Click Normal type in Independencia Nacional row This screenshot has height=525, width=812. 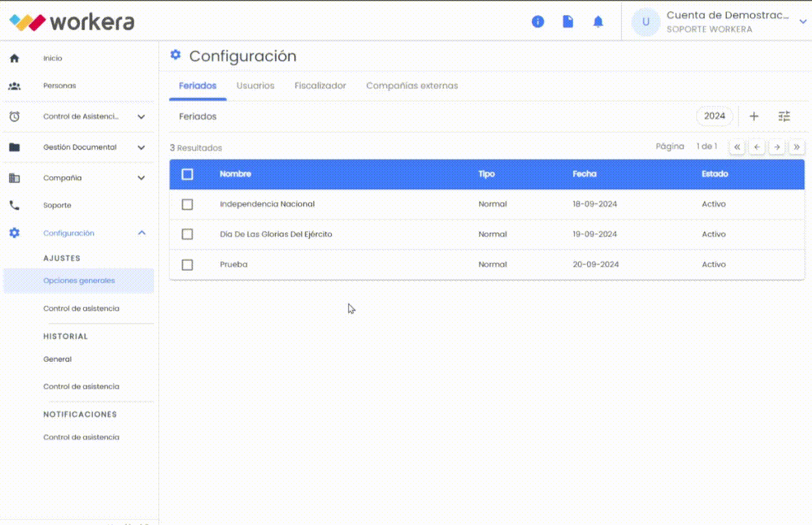[x=492, y=204]
